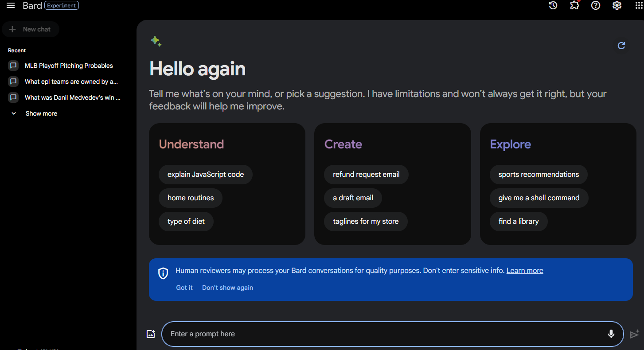Screen dimensions: 644x350
Task: Follow the Learn more link
Action: tap(525, 271)
